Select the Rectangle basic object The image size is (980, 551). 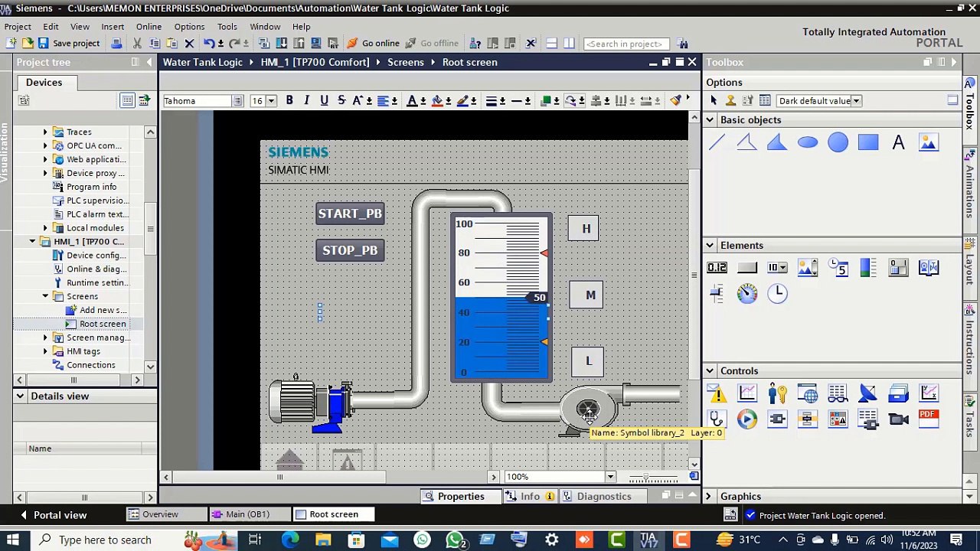tap(868, 142)
